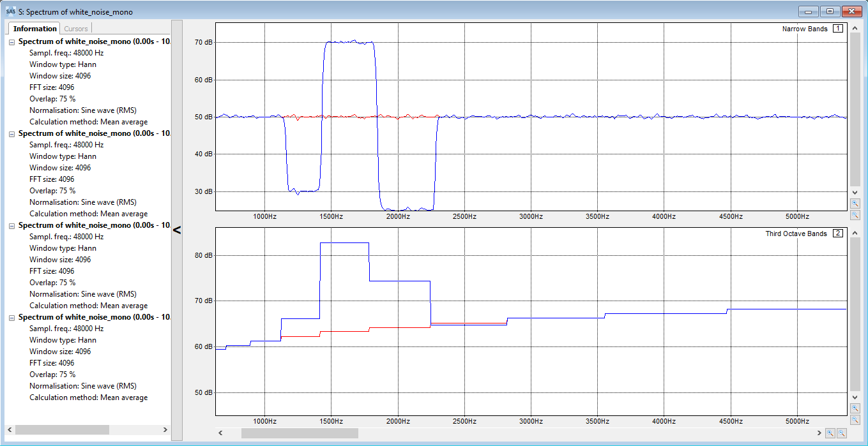Select the horizontal zoom-in magnifier at bottom right
Image resolution: width=868 pixels, height=446 pixels.
[830, 433]
